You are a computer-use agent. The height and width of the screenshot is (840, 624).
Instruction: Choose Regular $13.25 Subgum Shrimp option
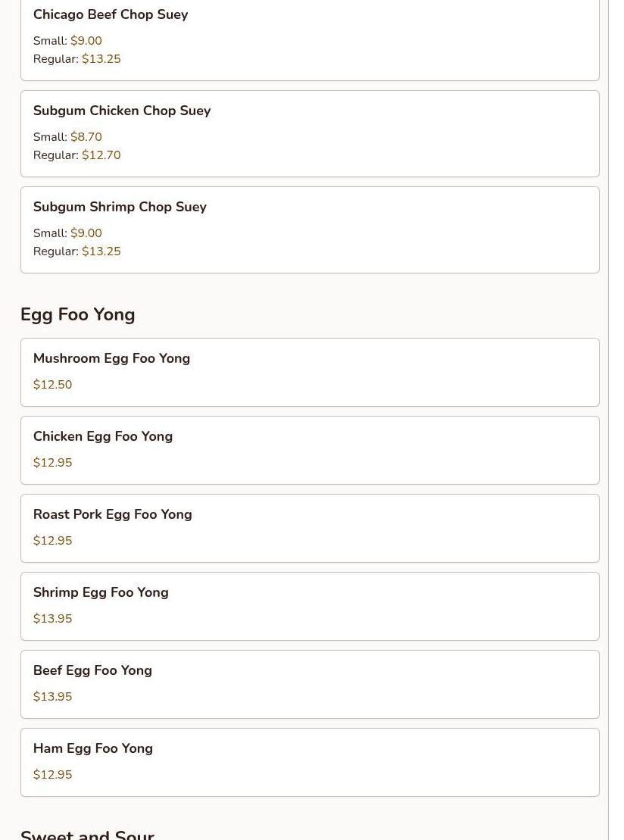(x=77, y=251)
